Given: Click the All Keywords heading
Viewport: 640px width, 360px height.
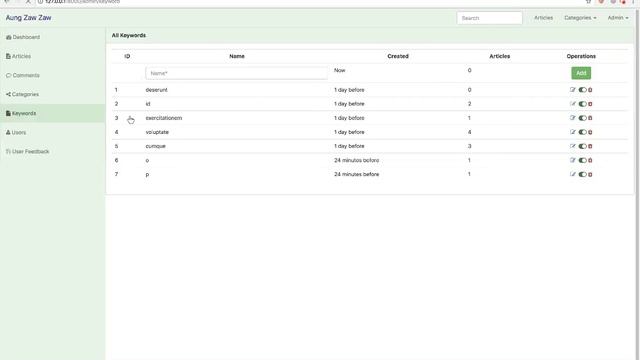Looking at the screenshot, I should 129,36.
